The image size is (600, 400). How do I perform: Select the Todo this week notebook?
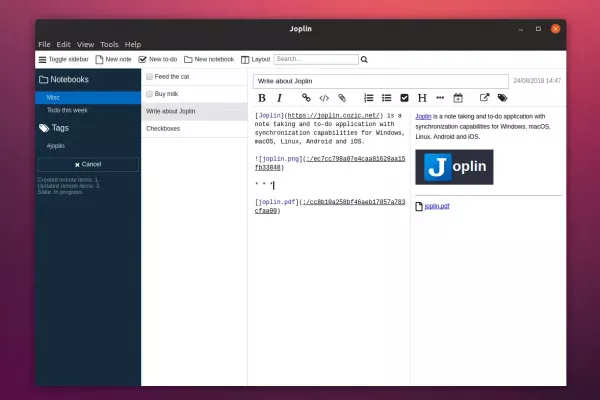[66, 109]
